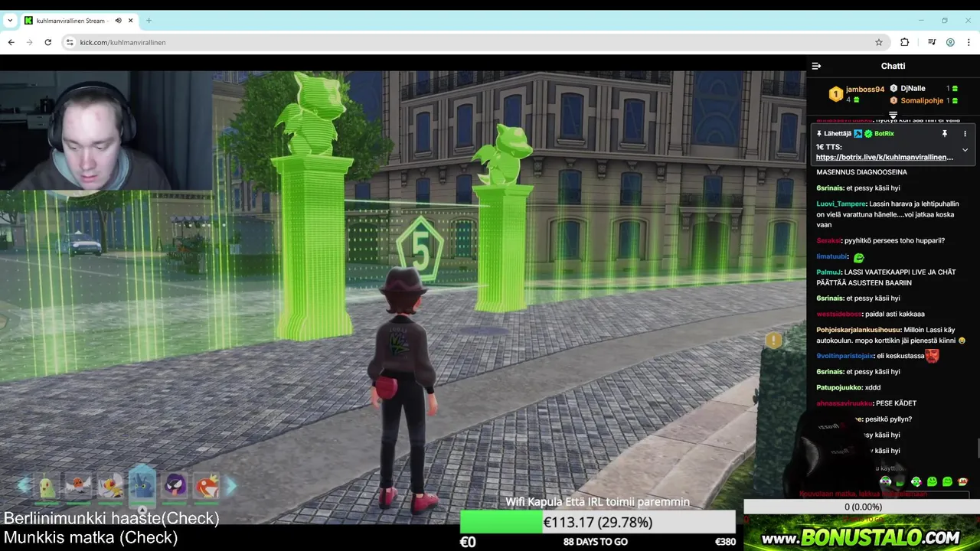
Task: Select the red Magikarp party slot
Action: (207, 485)
